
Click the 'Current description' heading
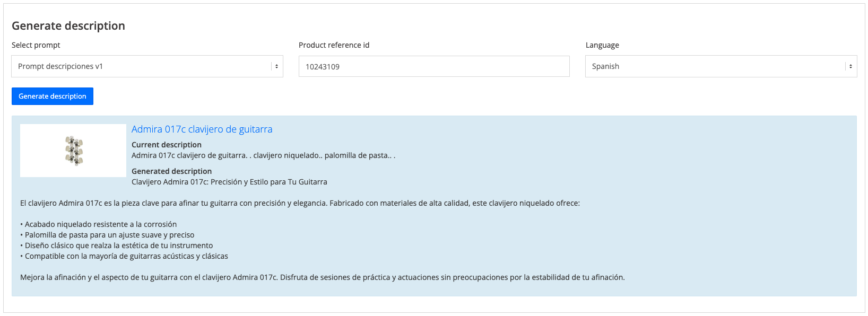pyautogui.click(x=167, y=145)
